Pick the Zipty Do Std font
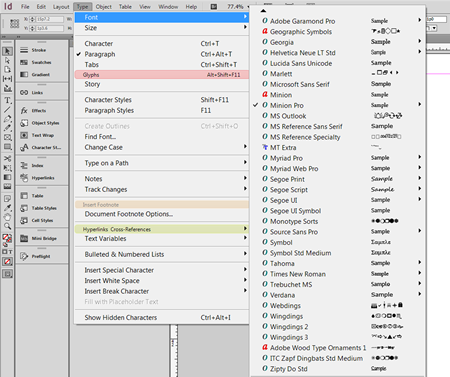Viewport: 450px width, 377px height. tap(337, 369)
